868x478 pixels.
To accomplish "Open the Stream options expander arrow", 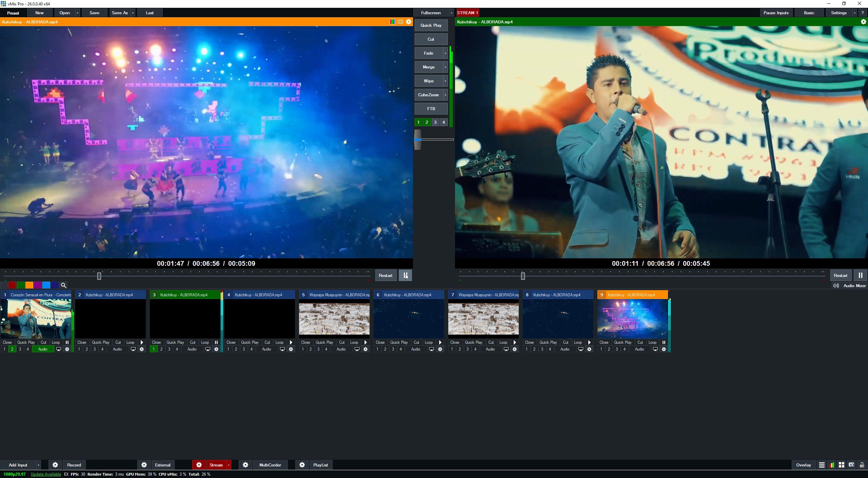I will tap(229, 465).
